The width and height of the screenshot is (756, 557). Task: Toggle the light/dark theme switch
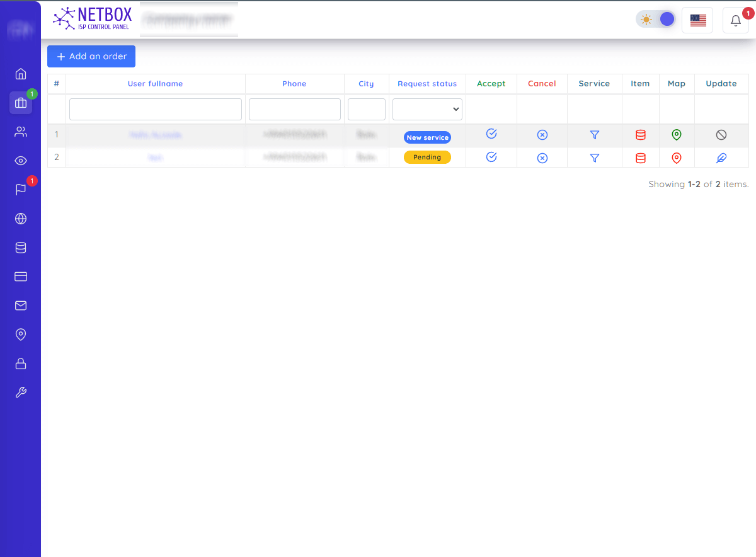pos(656,20)
